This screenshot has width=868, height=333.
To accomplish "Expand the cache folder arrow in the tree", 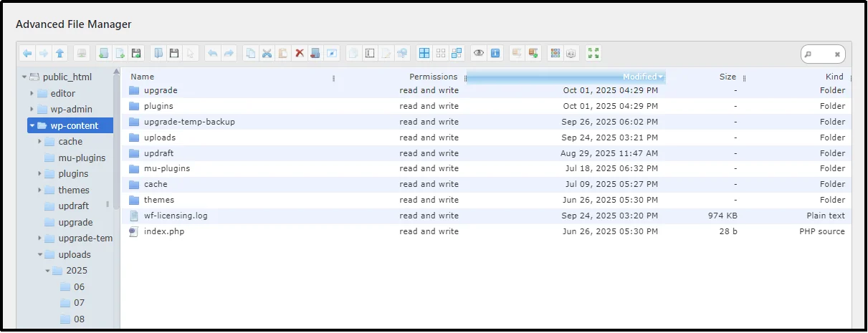I will point(40,142).
